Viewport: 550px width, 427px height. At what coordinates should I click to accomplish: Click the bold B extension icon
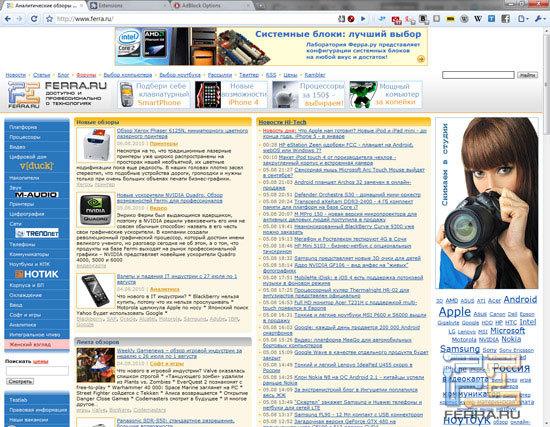pyautogui.click(x=423, y=19)
